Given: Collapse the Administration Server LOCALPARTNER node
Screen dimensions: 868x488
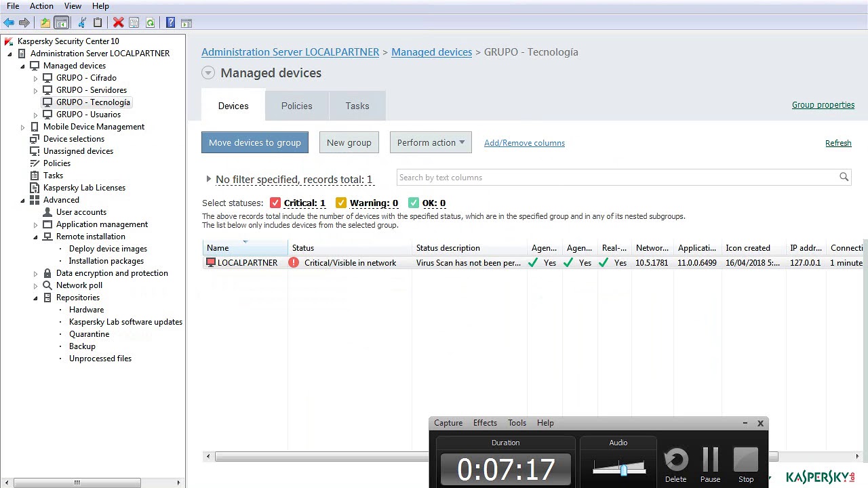Looking at the screenshot, I should tap(9, 54).
